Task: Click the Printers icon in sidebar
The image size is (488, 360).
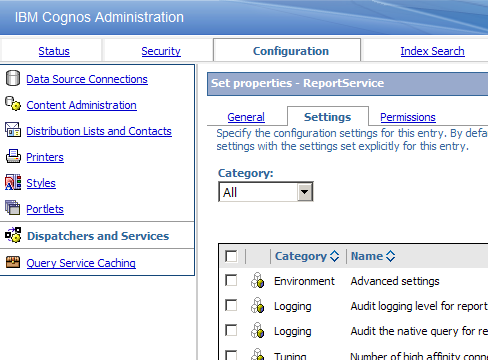Action: [x=13, y=156]
